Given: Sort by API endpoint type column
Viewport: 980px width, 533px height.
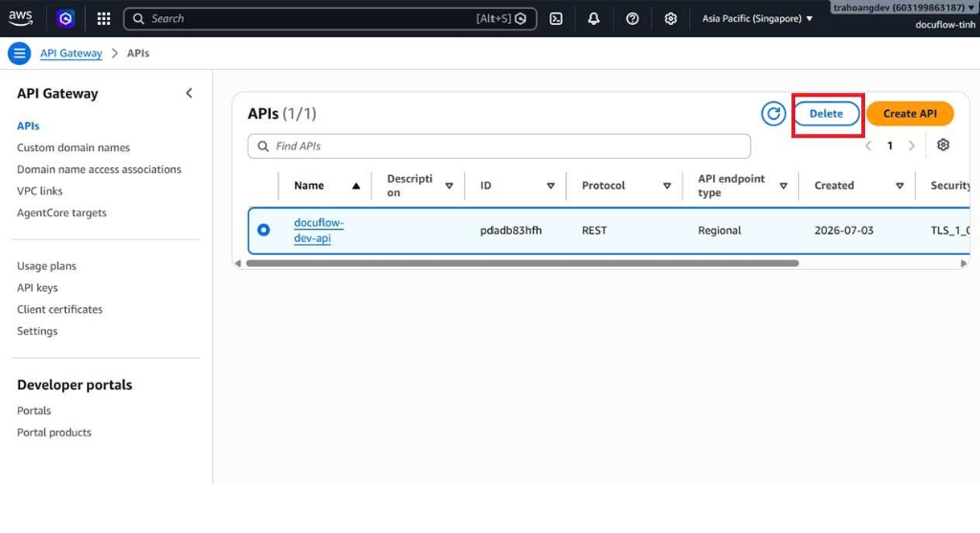Looking at the screenshot, I should click(x=783, y=186).
